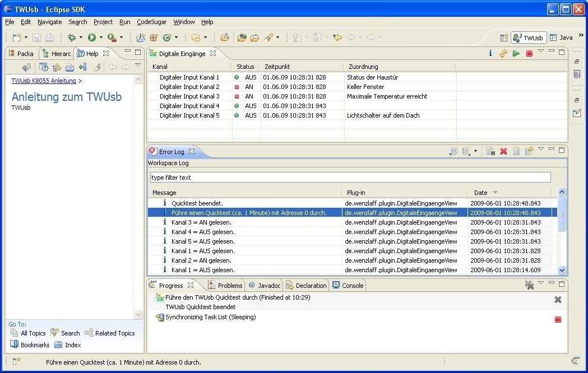
Task: Click the Open Type folder icon in toolbar
Action: [x=225, y=38]
